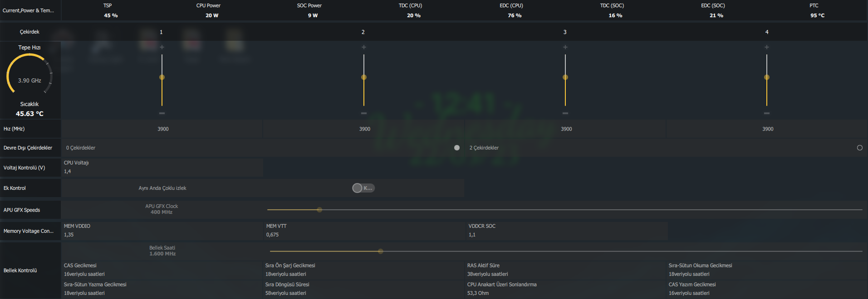The width and height of the screenshot is (868, 299).
Task: Click plus icon above core 3 slider
Action: pyautogui.click(x=565, y=47)
